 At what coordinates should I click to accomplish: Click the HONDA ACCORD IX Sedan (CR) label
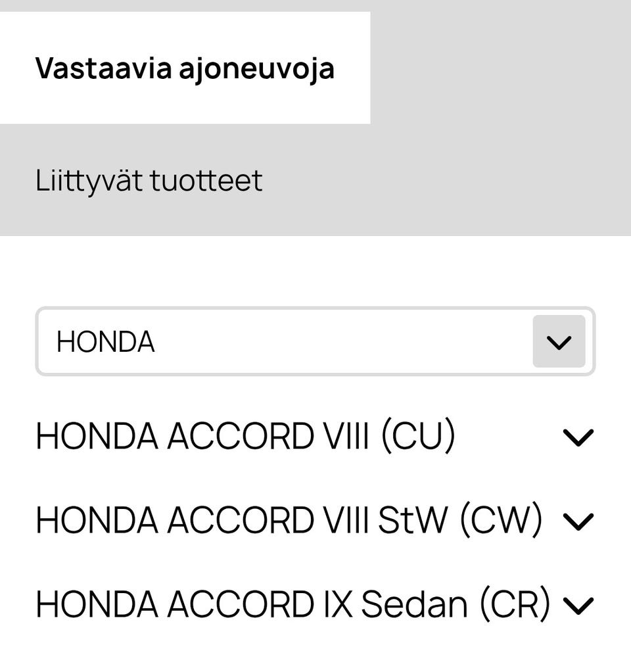tap(292, 605)
